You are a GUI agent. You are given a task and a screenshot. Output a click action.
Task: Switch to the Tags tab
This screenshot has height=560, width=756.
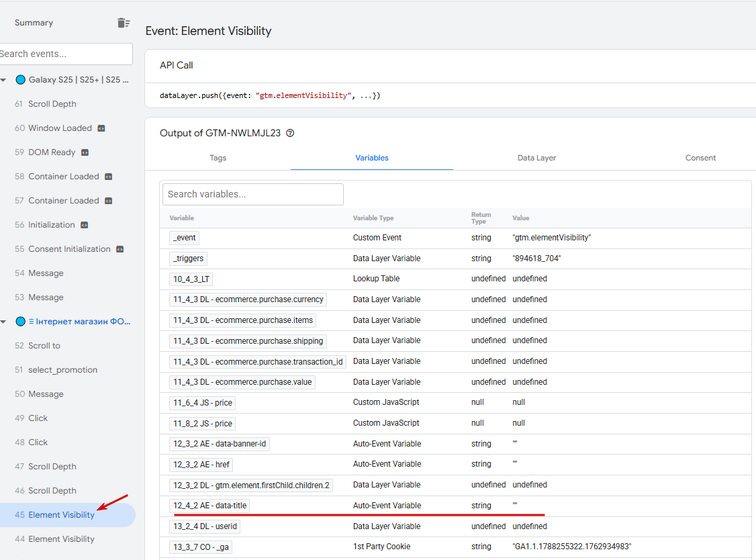[x=218, y=158]
